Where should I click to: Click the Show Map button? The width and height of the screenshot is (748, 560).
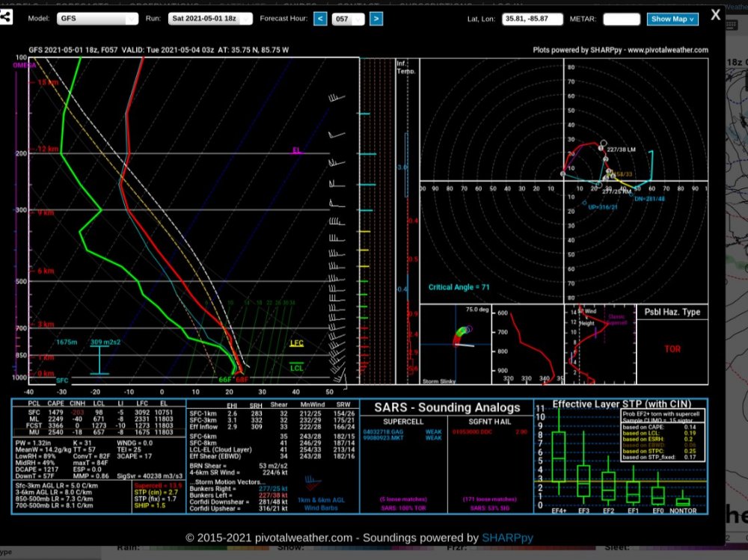(672, 19)
